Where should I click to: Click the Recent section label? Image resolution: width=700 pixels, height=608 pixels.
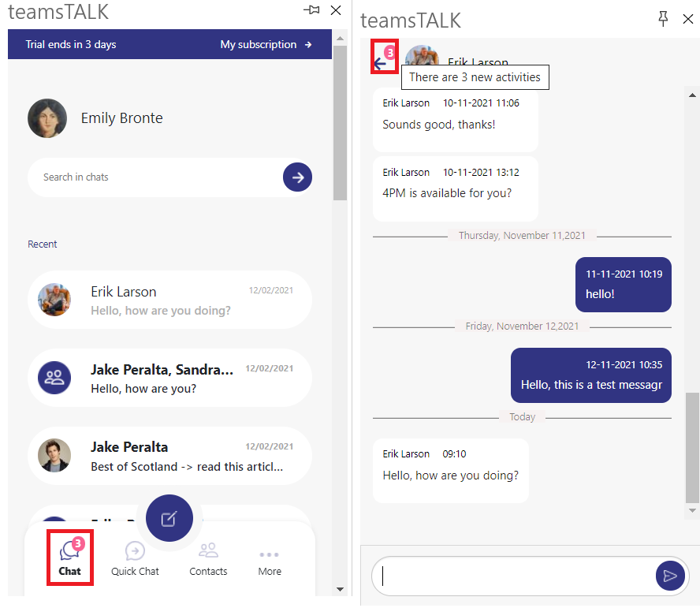tap(43, 244)
